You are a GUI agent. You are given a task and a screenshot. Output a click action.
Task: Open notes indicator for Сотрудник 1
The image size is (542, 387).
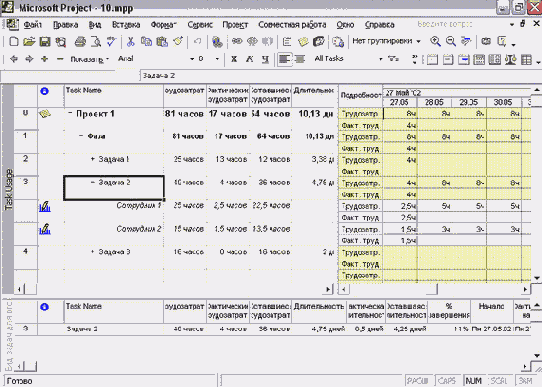coord(45,206)
